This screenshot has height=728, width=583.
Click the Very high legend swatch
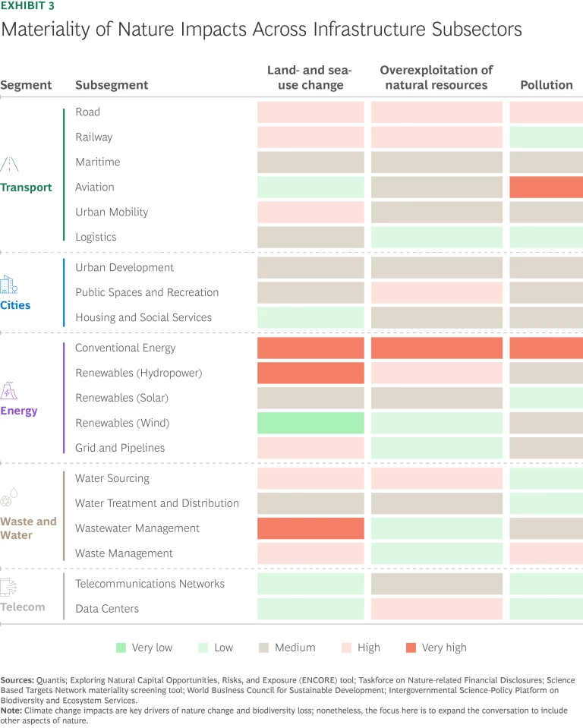click(x=411, y=648)
